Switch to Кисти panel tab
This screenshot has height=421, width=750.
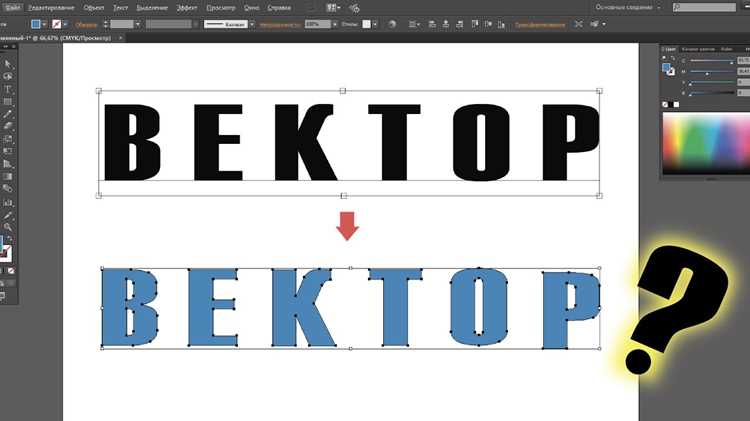pos(727,49)
